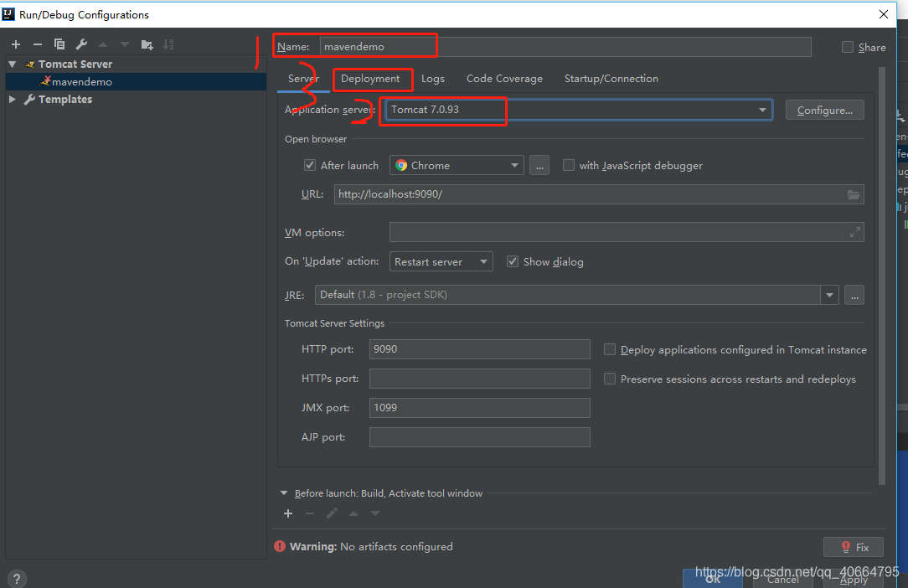Move configuration up arrow in left toolbar
908x588 pixels.
coord(103,44)
